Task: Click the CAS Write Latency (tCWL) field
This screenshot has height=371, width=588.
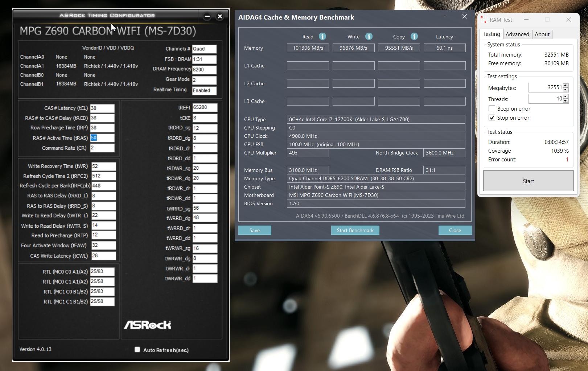Action: coord(103,256)
